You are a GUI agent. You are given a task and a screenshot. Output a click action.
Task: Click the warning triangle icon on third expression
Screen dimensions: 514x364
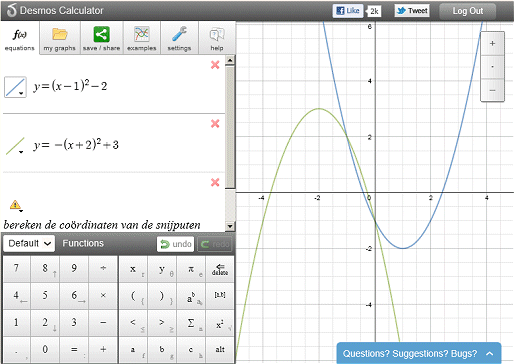tap(15, 204)
